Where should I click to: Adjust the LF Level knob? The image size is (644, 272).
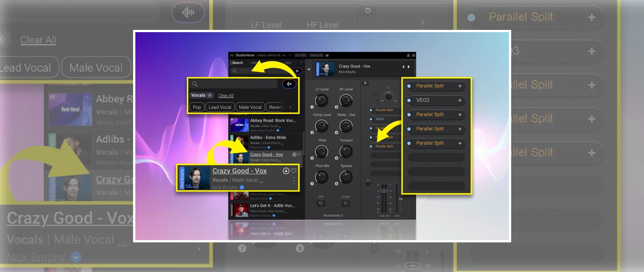click(x=321, y=101)
